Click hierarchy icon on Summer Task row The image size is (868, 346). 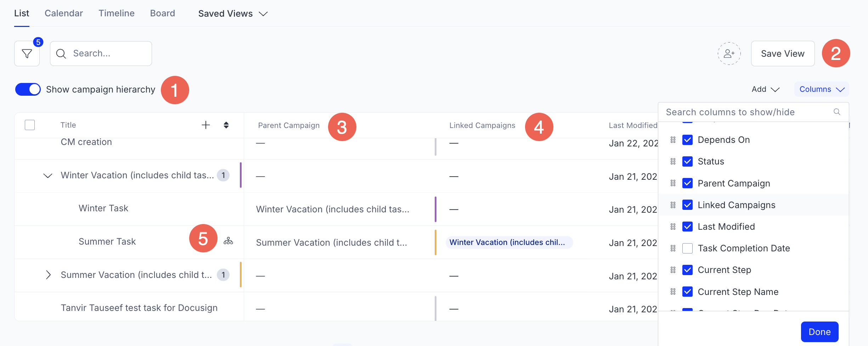click(228, 241)
